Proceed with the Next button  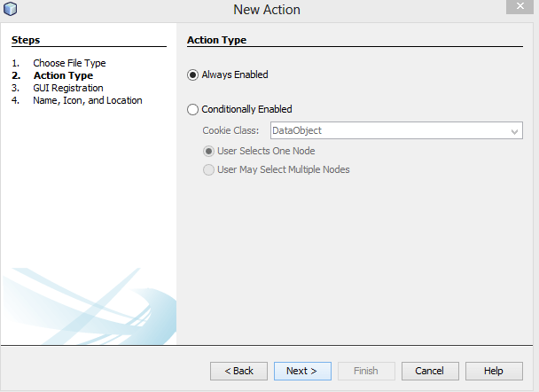(x=302, y=371)
